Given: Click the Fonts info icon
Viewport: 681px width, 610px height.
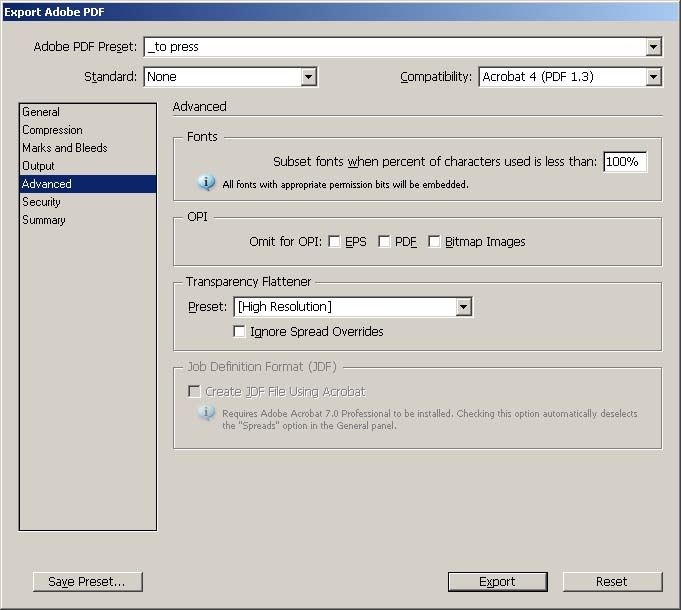Looking at the screenshot, I should tap(206, 183).
